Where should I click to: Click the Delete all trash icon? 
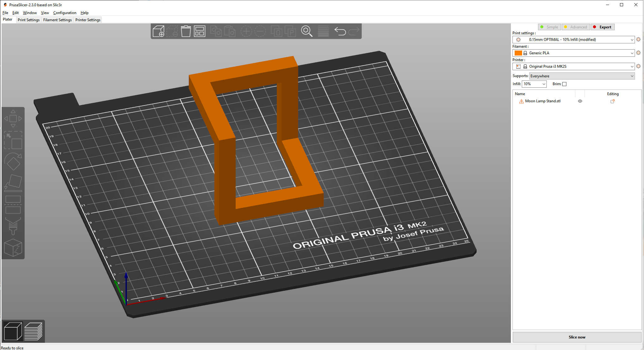(186, 31)
